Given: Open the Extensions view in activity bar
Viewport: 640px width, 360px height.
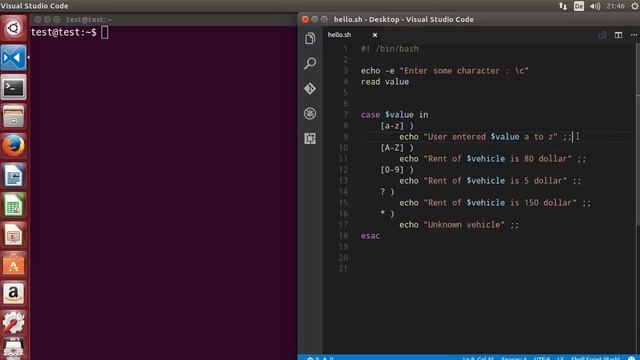Looking at the screenshot, I should [x=310, y=138].
